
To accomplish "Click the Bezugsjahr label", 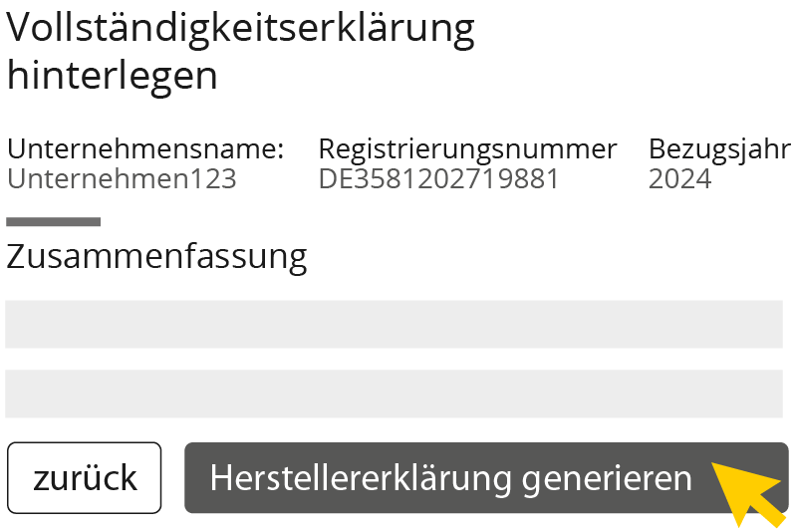I will [x=719, y=149].
